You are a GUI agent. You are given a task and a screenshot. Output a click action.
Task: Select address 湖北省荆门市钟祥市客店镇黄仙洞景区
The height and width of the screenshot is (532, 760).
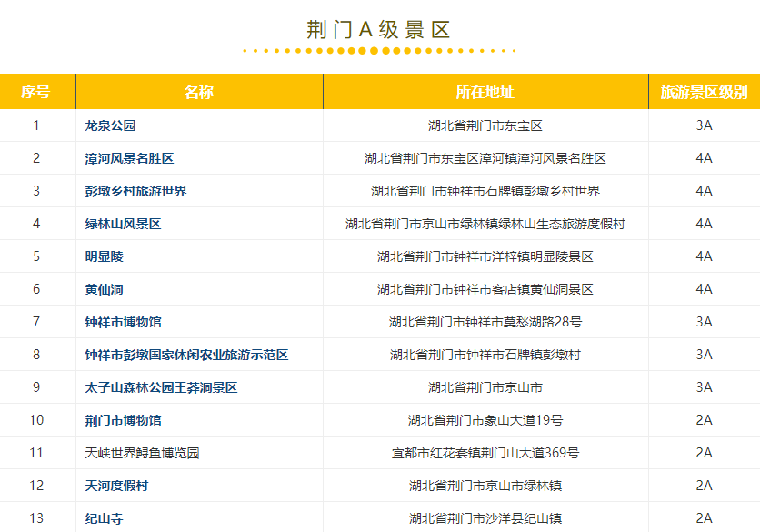click(485, 289)
